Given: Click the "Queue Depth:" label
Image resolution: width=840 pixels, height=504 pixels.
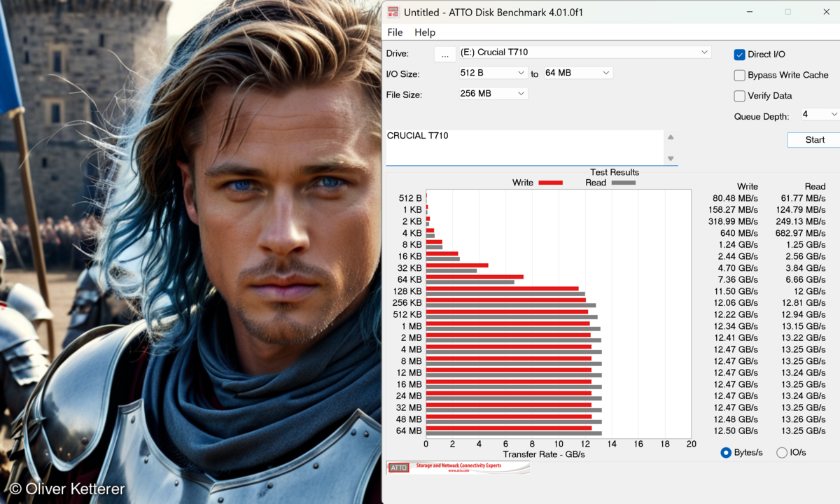Looking at the screenshot, I should tap(762, 117).
